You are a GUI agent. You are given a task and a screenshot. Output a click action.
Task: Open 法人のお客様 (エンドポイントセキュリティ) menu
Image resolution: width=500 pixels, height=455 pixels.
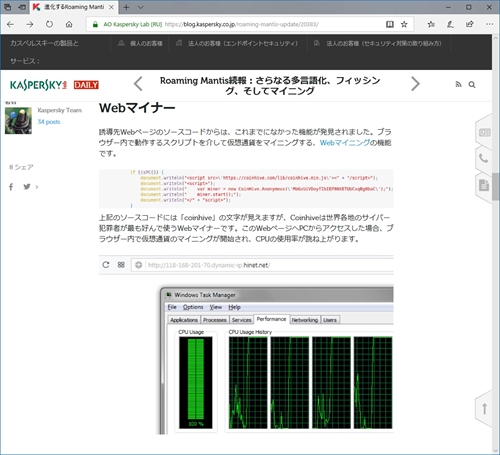coord(237,43)
